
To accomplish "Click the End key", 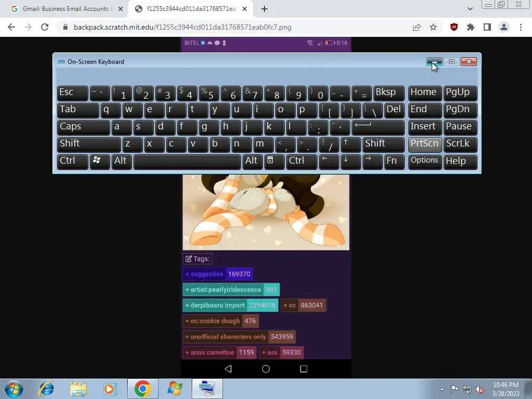I will tap(425, 110).
